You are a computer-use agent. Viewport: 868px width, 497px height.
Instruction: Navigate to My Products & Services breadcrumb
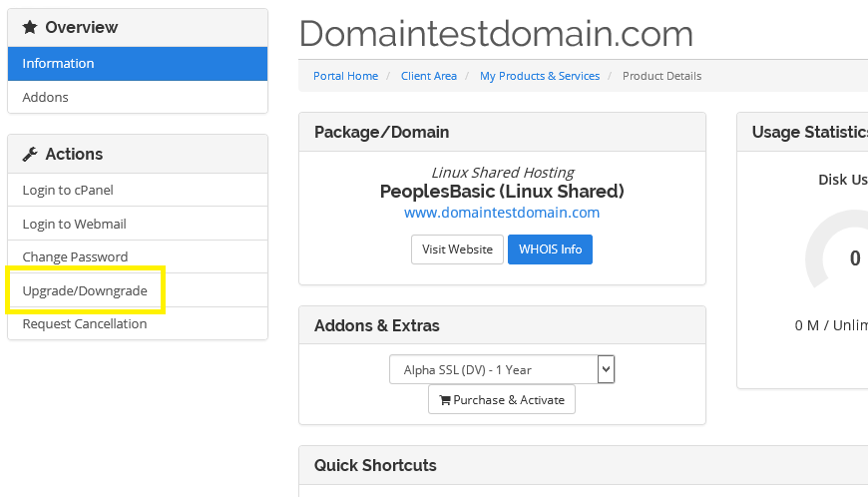coord(540,76)
